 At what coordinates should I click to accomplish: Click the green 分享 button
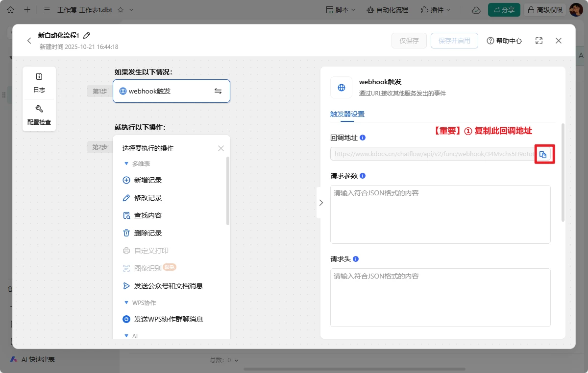click(504, 10)
